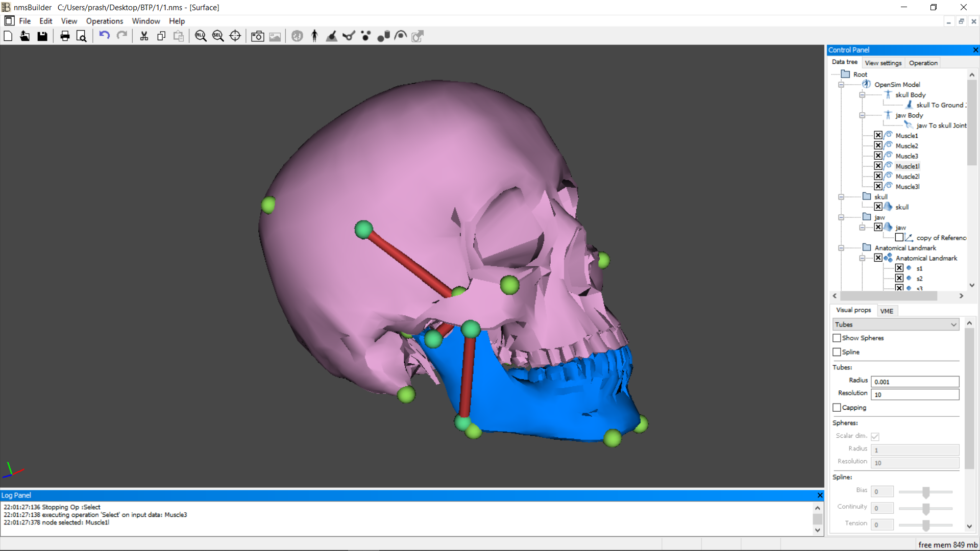
Task: Click the grayed image picture toolbar icon
Action: point(275,36)
